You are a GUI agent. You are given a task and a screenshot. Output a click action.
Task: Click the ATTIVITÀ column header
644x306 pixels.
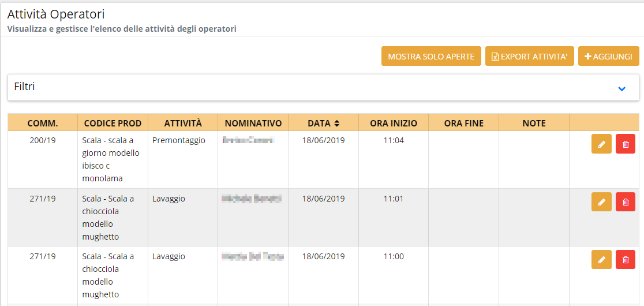pos(183,123)
